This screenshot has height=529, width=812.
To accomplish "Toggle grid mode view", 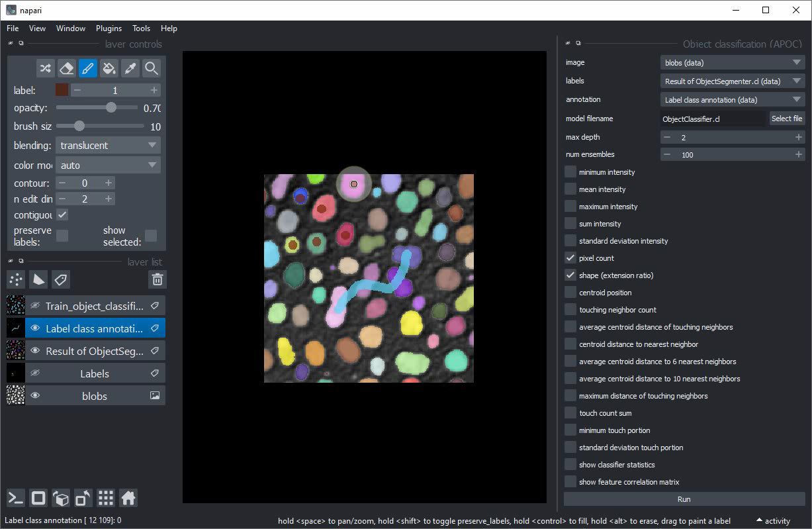I will coord(106,498).
